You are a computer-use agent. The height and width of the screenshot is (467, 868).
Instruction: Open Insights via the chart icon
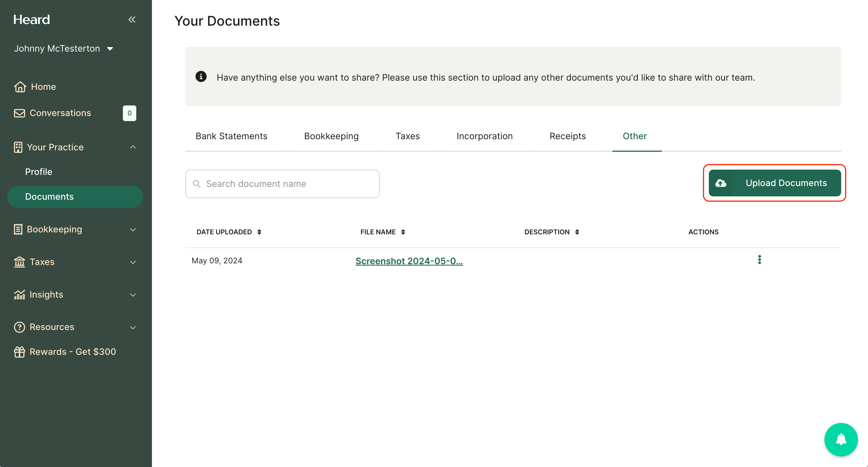point(20,294)
